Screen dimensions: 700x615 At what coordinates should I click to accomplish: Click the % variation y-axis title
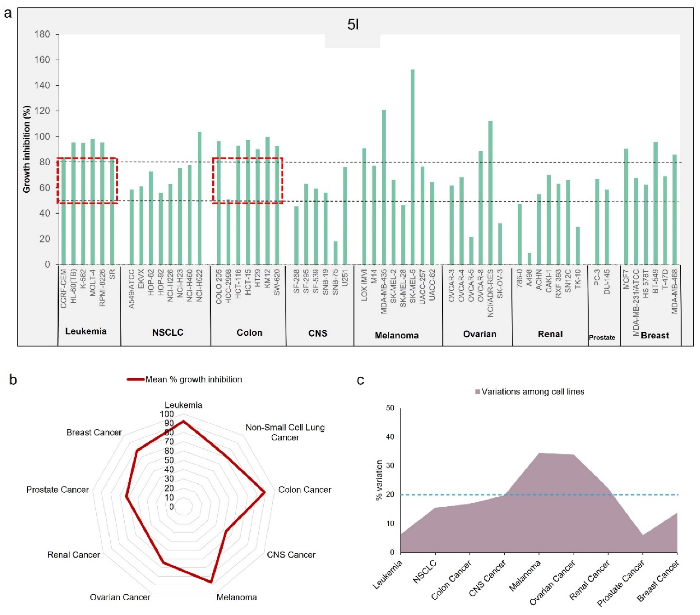click(379, 480)
